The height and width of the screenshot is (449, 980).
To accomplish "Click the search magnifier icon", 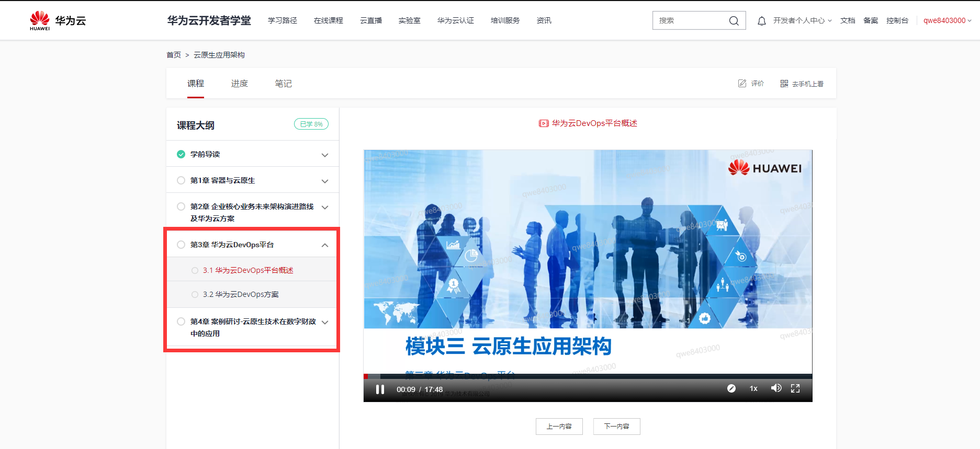I will coord(734,21).
